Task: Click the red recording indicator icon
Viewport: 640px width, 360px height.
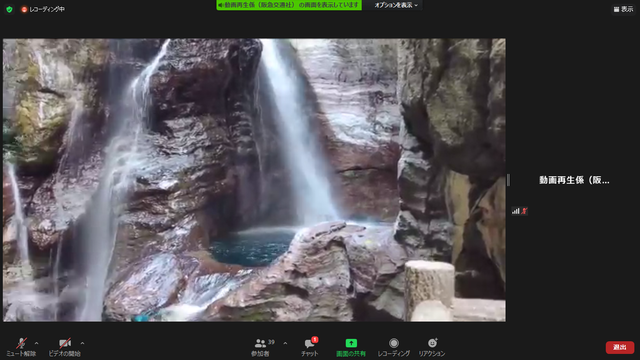Action: pyautogui.click(x=24, y=9)
